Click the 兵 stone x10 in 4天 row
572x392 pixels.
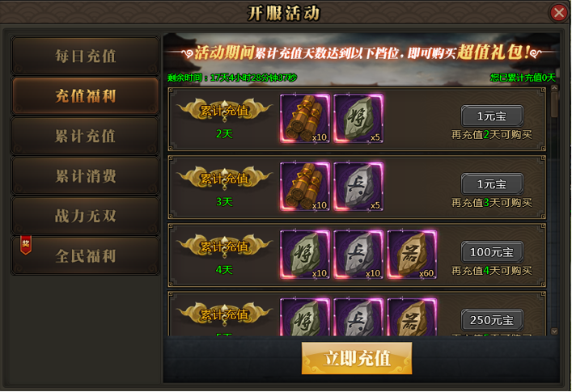[x=358, y=255]
